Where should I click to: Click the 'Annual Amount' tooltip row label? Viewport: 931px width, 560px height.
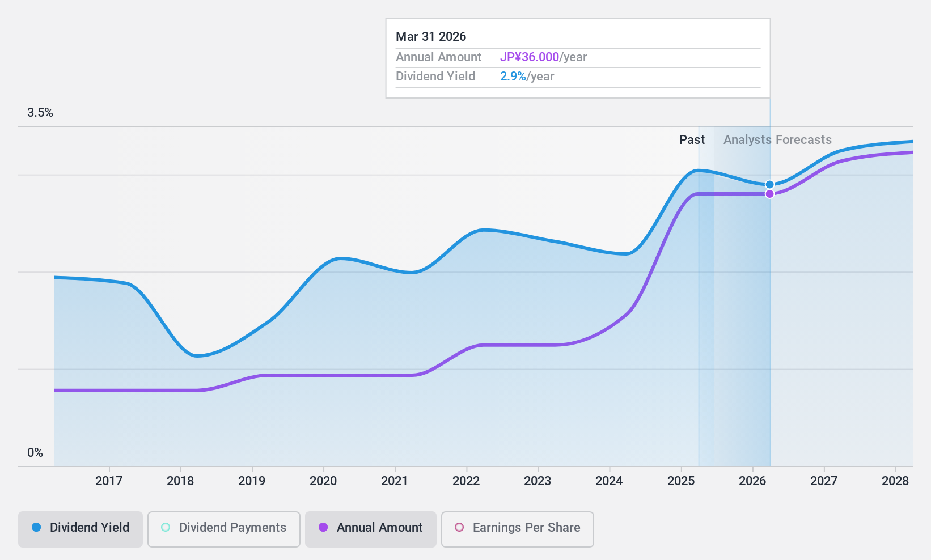tap(438, 57)
